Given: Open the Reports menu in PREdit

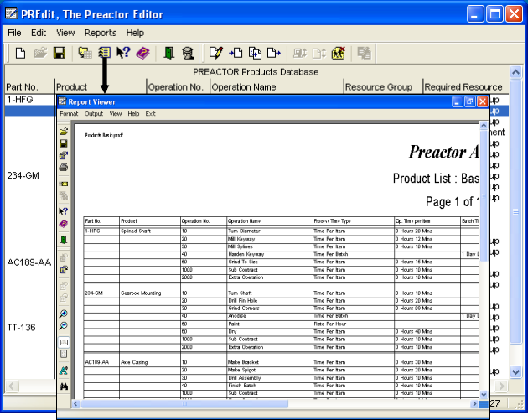Looking at the screenshot, I should (101, 33).
